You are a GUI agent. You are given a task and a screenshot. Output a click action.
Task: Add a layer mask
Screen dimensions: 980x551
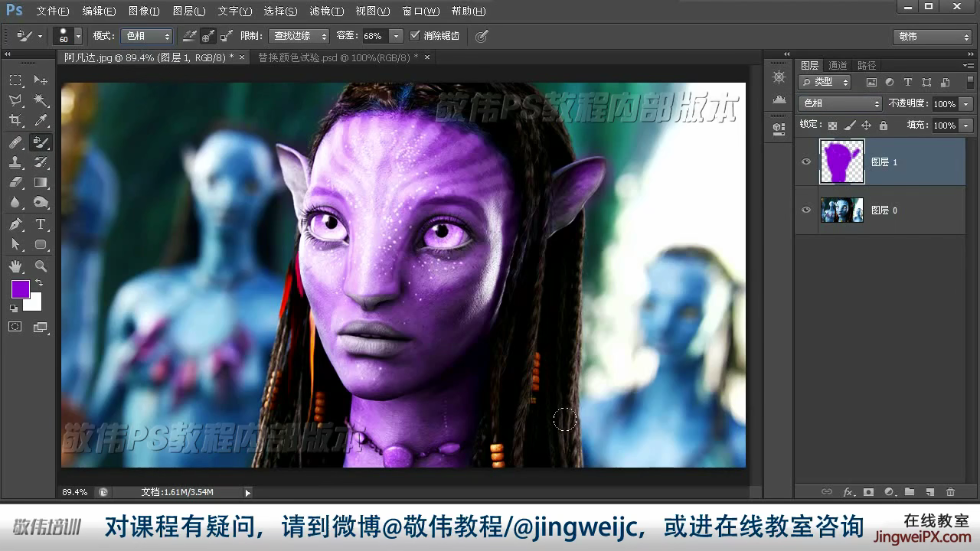tap(868, 492)
